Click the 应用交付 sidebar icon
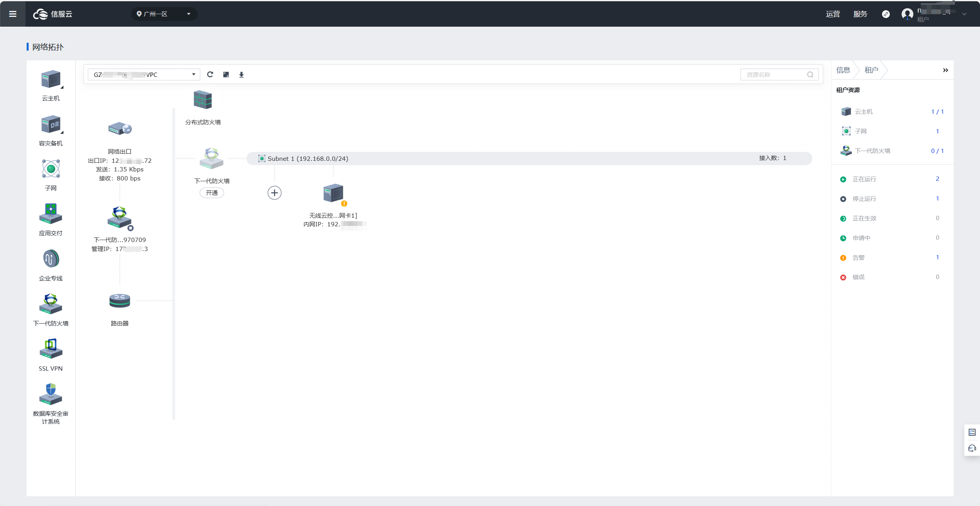 tap(51, 214)
